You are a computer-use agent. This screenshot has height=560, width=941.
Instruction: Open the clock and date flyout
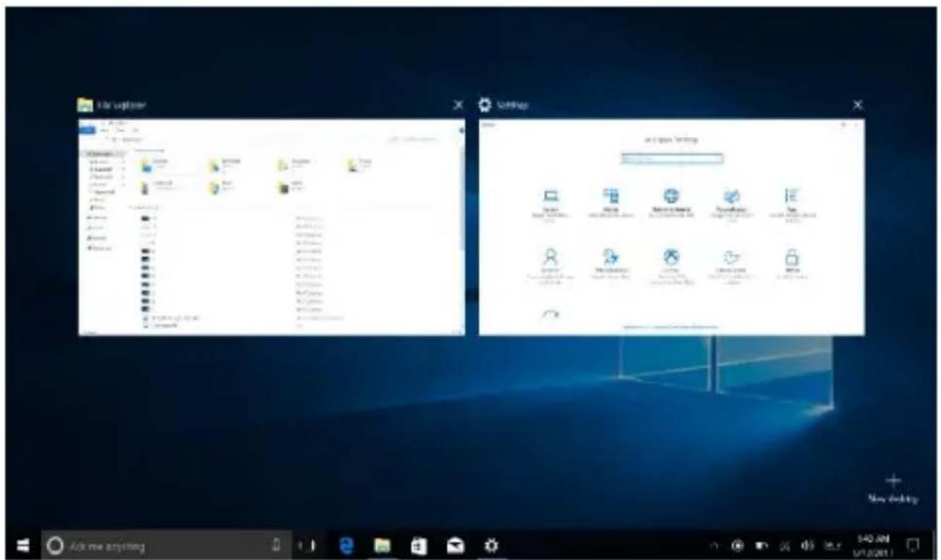pyautogui.click(x=872, y=545)
